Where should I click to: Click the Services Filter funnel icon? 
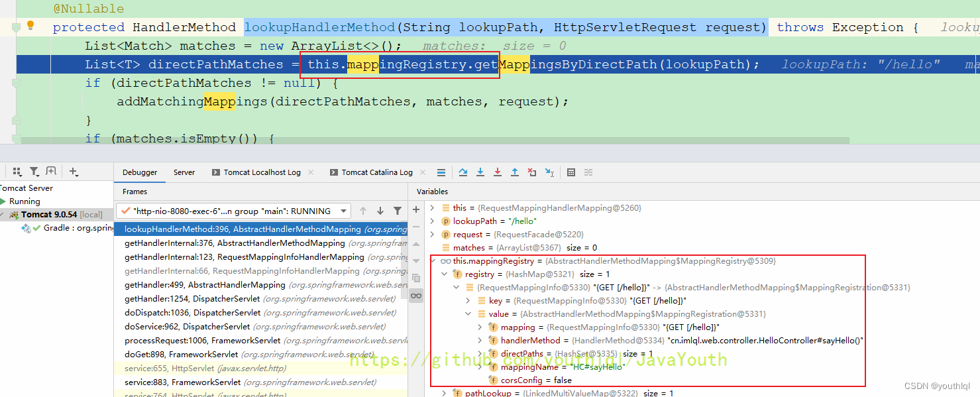(34, 172)
